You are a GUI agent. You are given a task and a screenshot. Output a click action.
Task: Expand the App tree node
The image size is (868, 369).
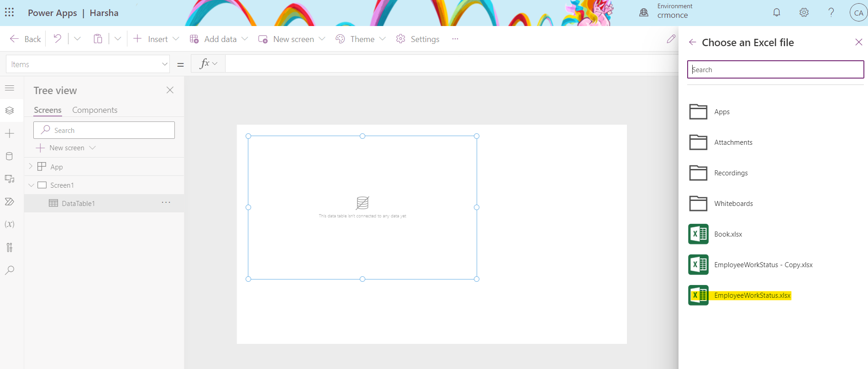tap(31, 166)
